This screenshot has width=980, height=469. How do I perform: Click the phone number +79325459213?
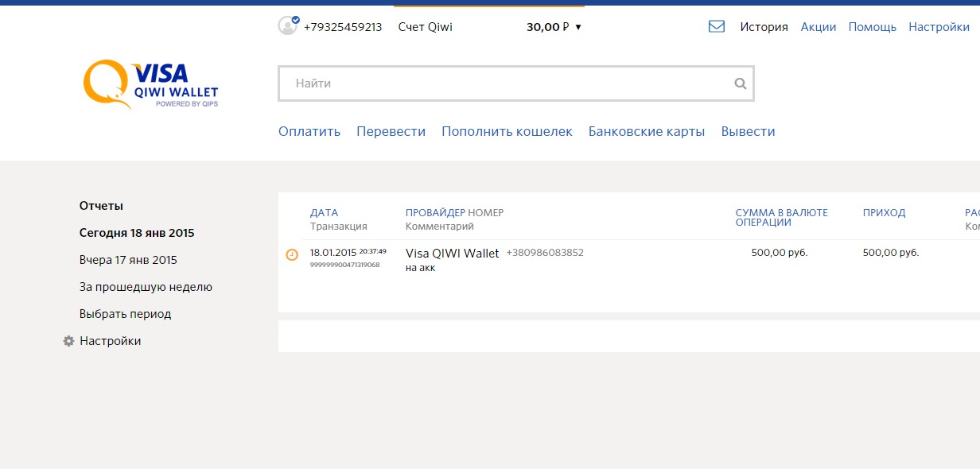pos(343,27)
